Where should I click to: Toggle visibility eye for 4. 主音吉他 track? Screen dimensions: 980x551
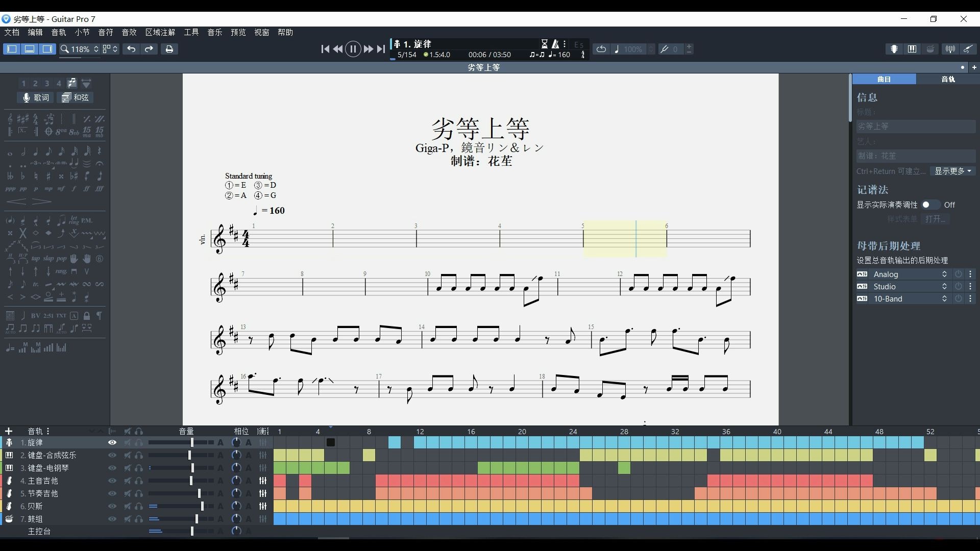(x=112, y=481)
